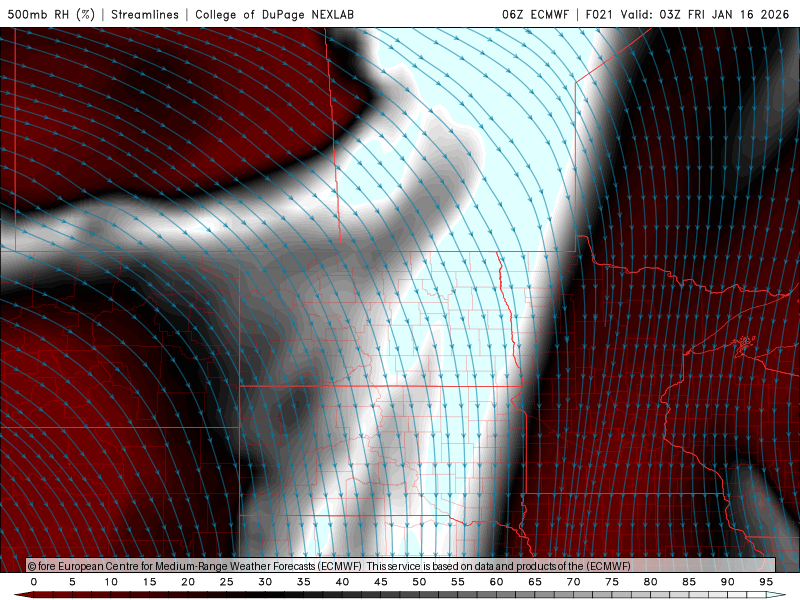Viewport: 800px width, 600px height.
Task: Click the dark red left end of colorbar
Action: [x=23, y=595]
